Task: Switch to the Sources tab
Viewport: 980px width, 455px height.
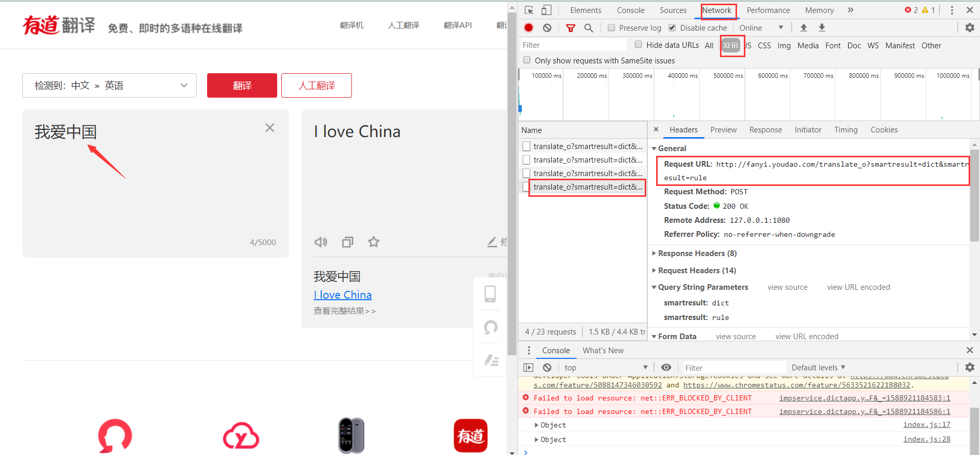Action: pyautogui.click(x=673, y=10)
